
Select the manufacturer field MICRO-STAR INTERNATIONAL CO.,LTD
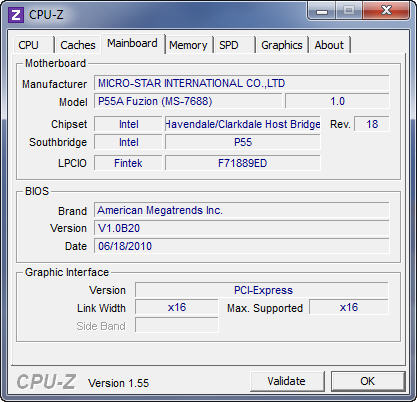241,83
